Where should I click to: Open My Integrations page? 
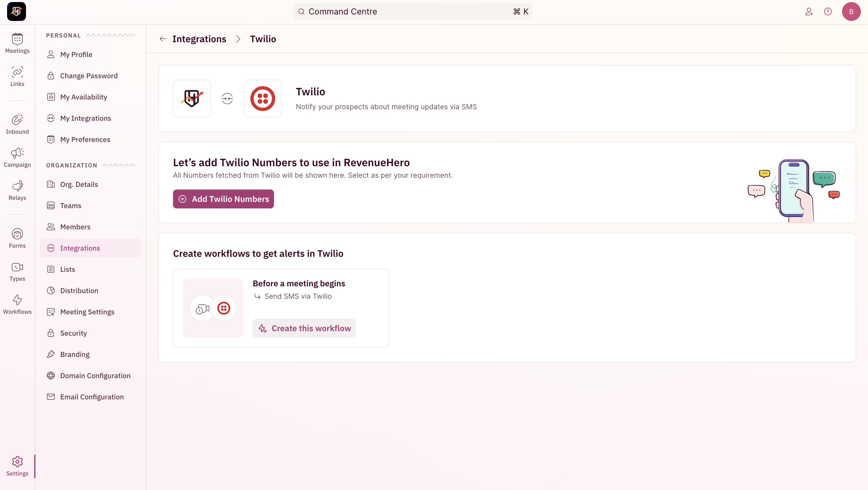pos(91,118)
